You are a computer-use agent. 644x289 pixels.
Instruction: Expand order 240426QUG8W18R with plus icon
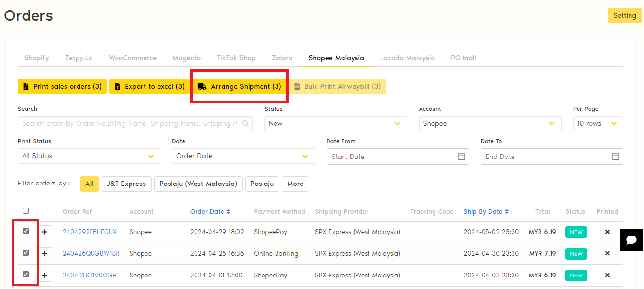coord(45,253)
